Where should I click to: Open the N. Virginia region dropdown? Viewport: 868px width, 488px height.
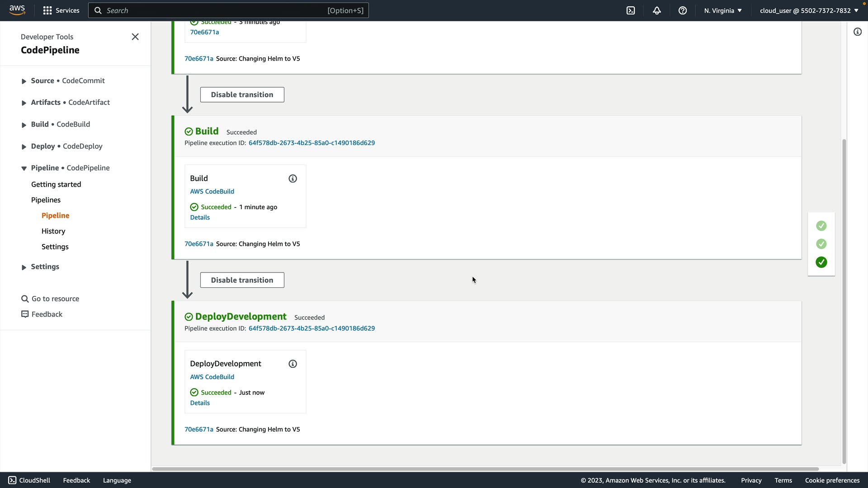722,10
